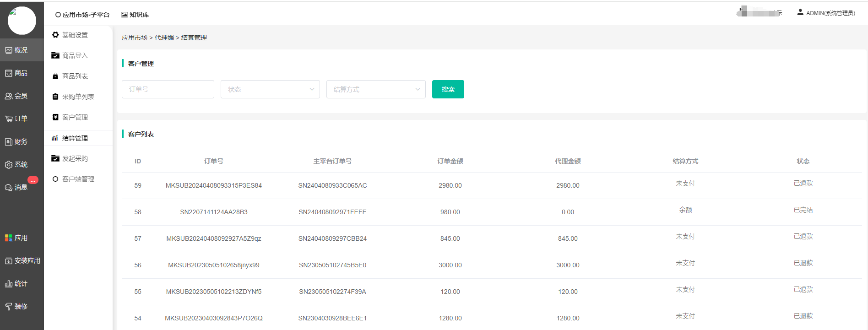The image size is (868, 330).
Task: Click the 统计 statistics chart icon
Action: [9, 284]
